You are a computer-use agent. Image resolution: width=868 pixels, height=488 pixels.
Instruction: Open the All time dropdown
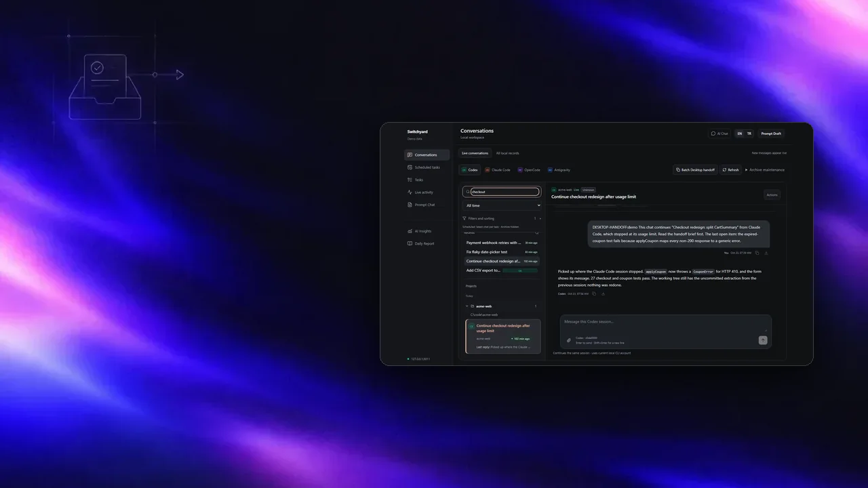[x=502, y=205]
